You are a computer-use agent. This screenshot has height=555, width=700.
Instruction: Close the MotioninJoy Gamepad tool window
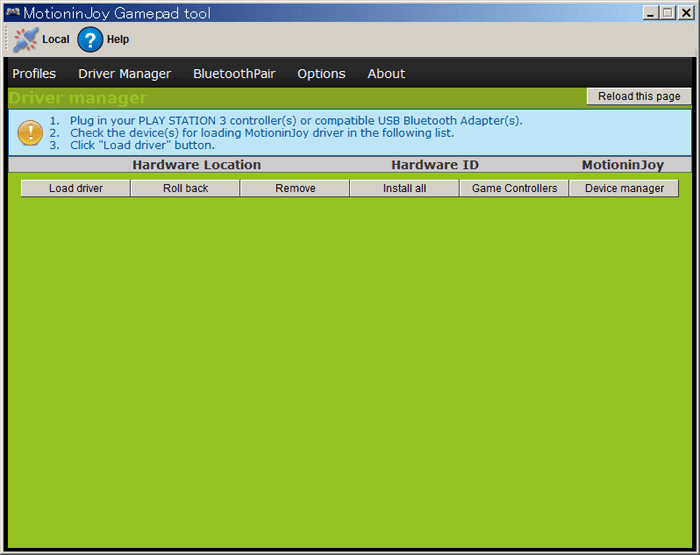[x=686, y=13]
